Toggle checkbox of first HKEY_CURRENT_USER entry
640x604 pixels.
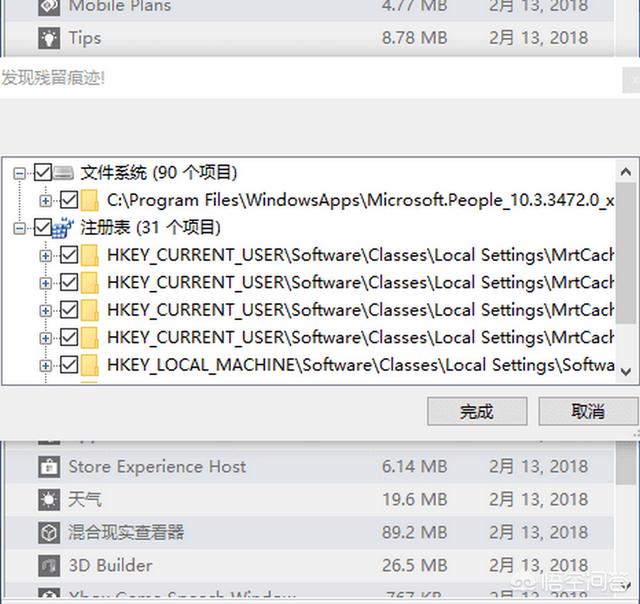point(69,255)
